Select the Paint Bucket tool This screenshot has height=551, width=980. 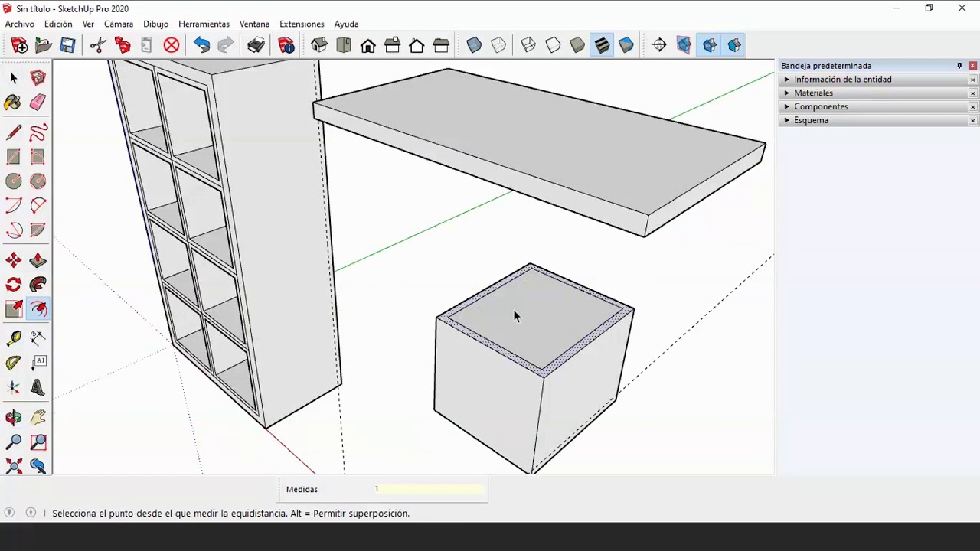(13, 103)
